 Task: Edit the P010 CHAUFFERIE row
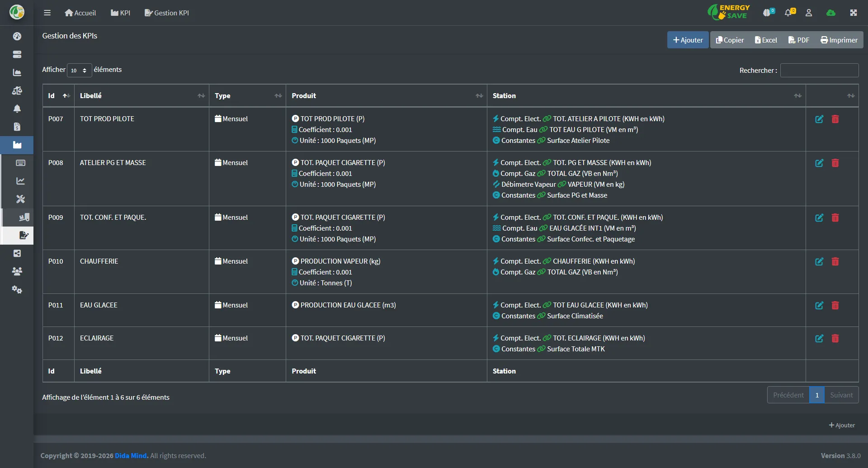point(819,261)
